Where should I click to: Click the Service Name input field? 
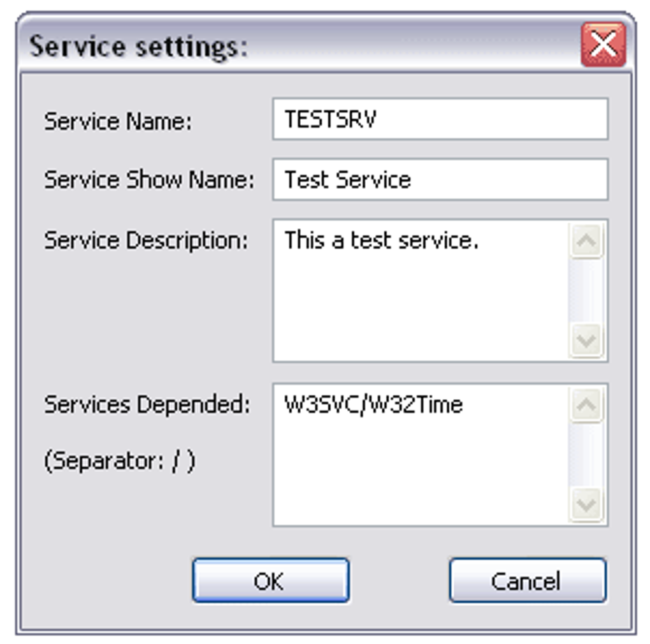point(440,119)
